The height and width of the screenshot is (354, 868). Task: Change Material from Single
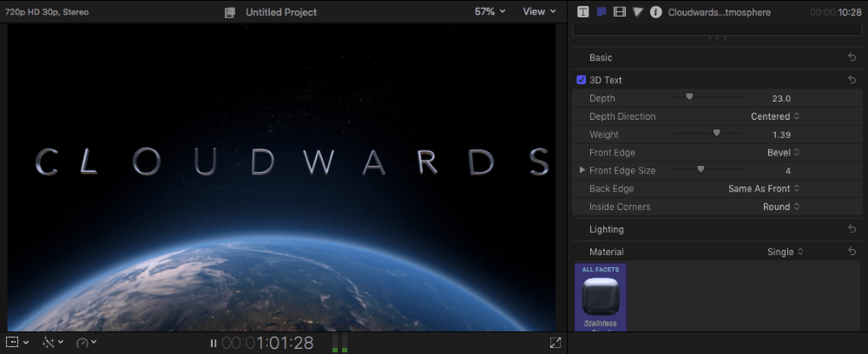[x=785, y=252]
